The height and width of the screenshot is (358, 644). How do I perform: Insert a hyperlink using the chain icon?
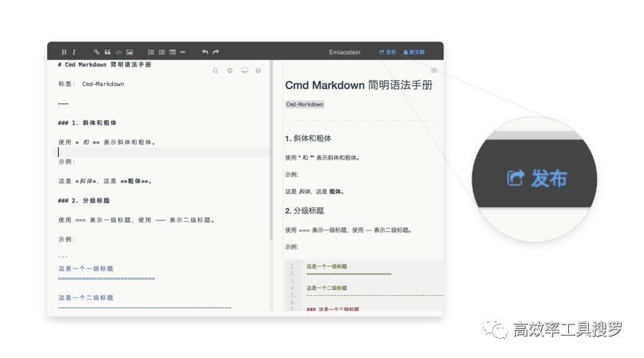coord(97,52)
